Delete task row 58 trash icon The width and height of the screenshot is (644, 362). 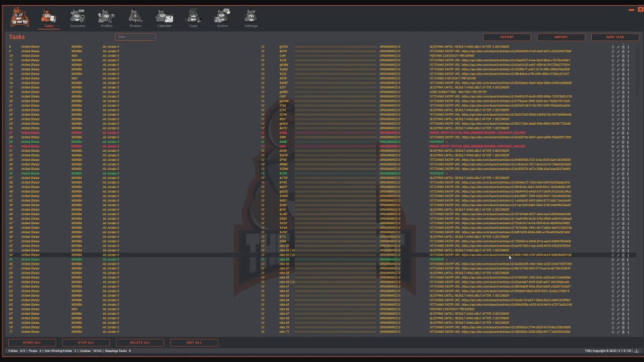coord(623,273)
